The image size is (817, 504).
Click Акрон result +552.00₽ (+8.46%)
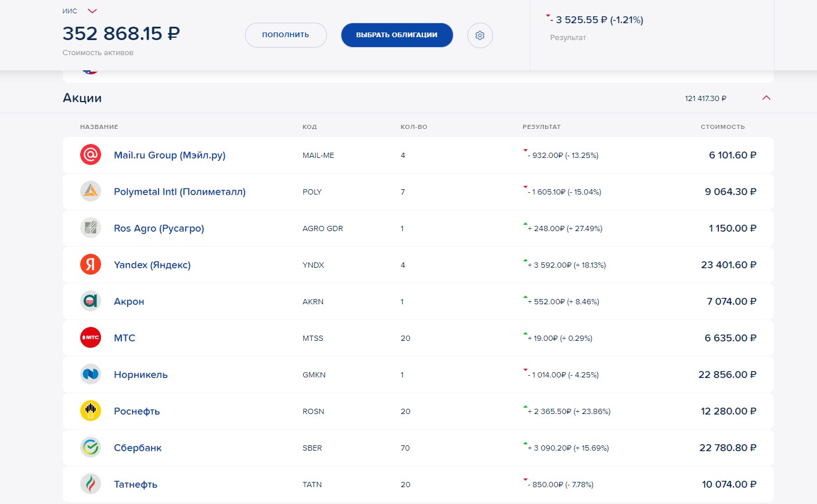pyautogui.click(x=563, y=301)
